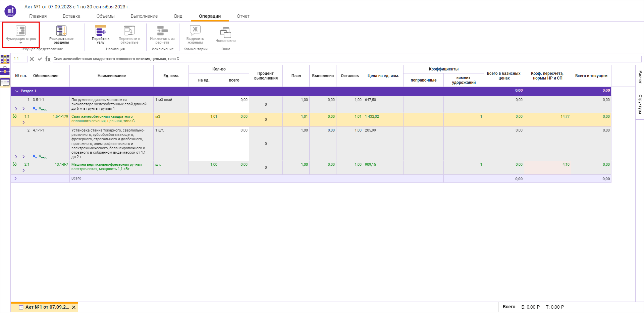Click Раскрыть все разделы icon

pyautogui.click(x=61, y=34)
